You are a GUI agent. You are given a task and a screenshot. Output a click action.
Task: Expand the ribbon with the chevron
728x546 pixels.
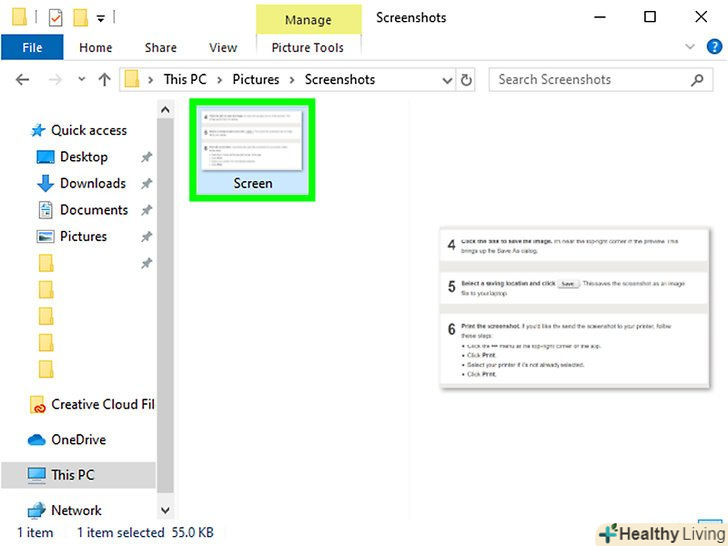click(690, 46)
